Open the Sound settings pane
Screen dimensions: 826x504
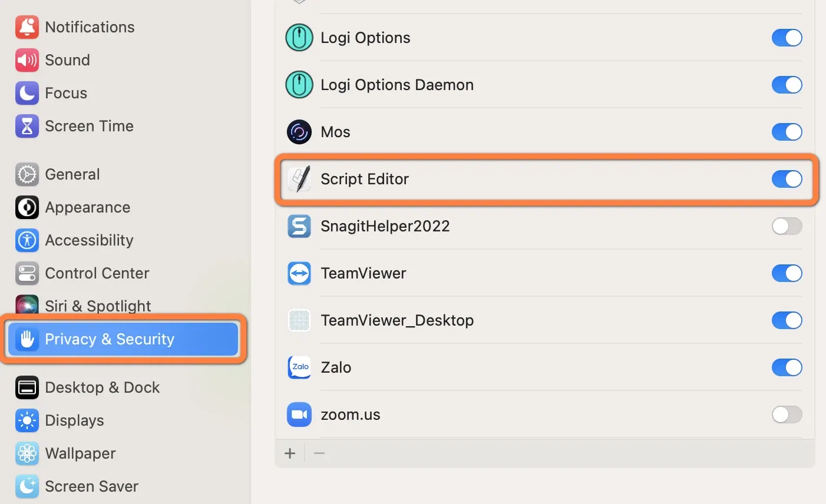click(x=67, y=60)
